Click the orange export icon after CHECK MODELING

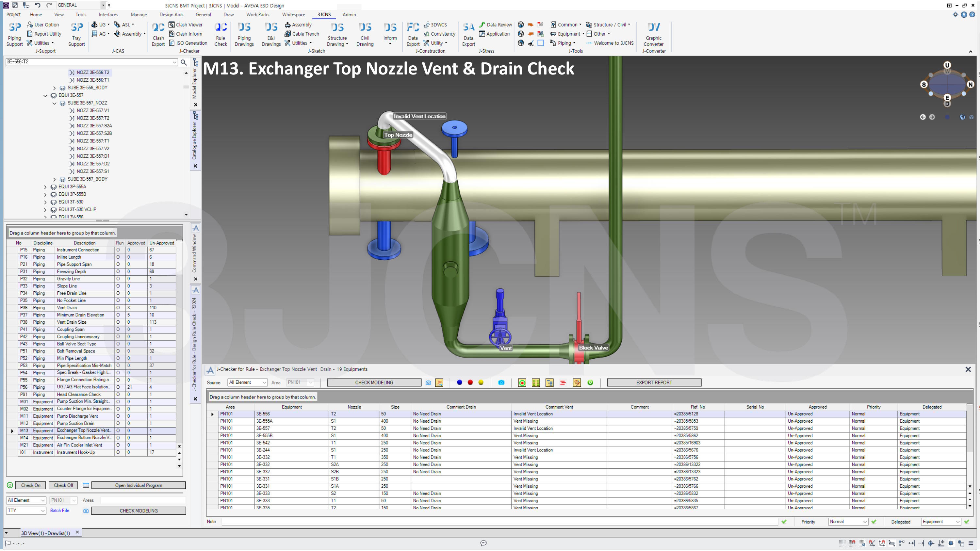tap(439, 383)
